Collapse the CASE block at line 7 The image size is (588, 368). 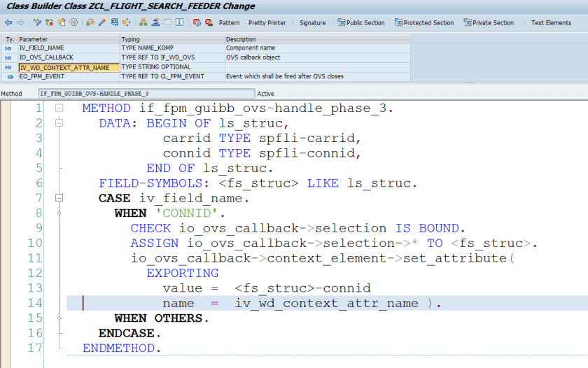pyautogui.click(x=59, y=198)
